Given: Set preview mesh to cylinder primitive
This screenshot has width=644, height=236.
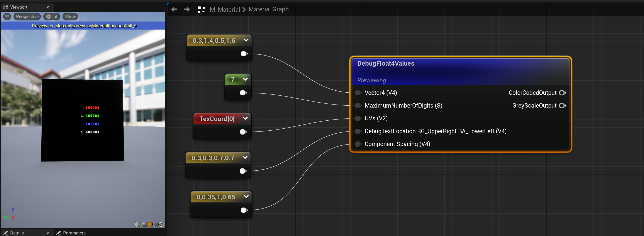Looking at the screenshot, I should tap(137, 224).
